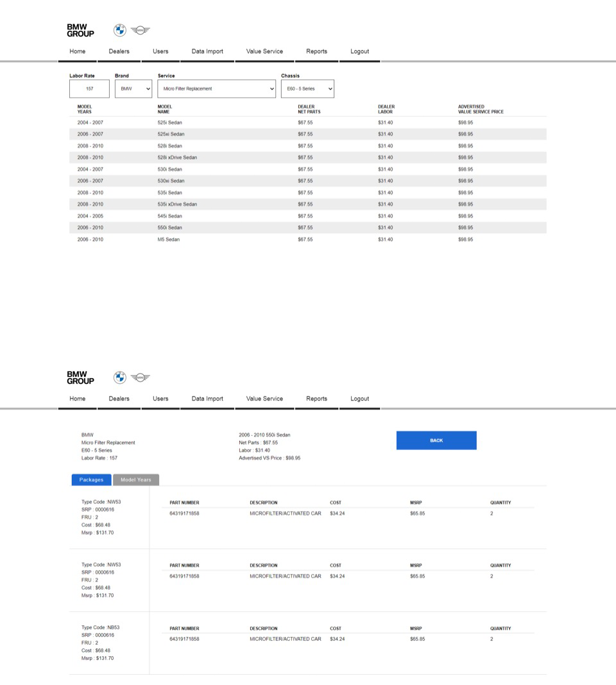Image resolution: width=616 pixels, height=685 pixels.
Task: Click the DEALER LABOR column header
Action: tap(386, 109)
